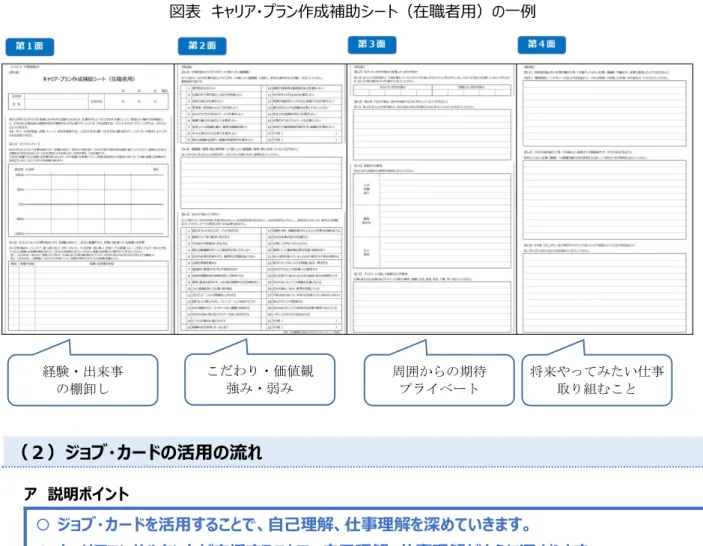The height and width of the screenshot is (546, 703).
Task: Click the life-line chart on page one
Action: point(88,200)
